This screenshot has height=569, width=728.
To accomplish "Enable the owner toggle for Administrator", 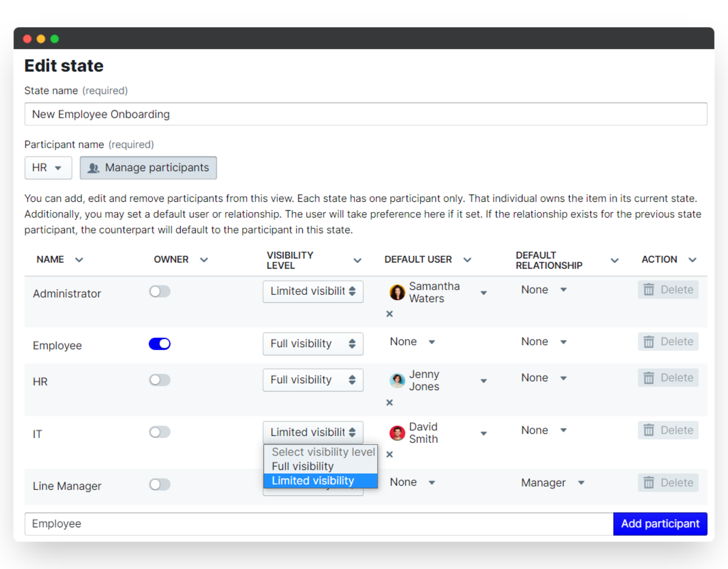I will [x=160, y=291].
